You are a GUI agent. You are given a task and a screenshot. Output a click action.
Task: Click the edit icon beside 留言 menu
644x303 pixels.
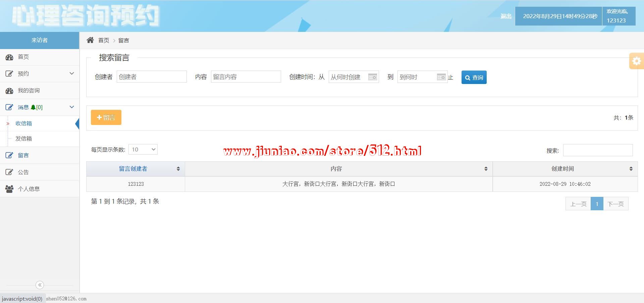pos(9,155)
